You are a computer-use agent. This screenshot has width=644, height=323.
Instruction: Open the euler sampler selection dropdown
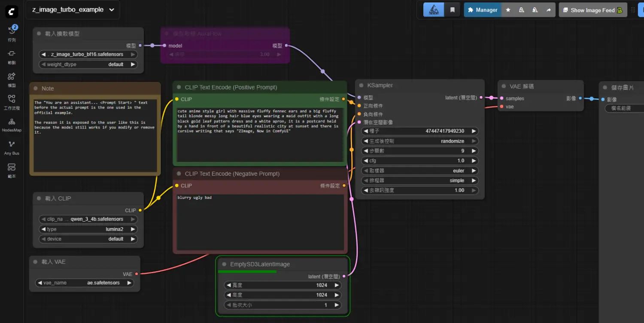(420, 171)
